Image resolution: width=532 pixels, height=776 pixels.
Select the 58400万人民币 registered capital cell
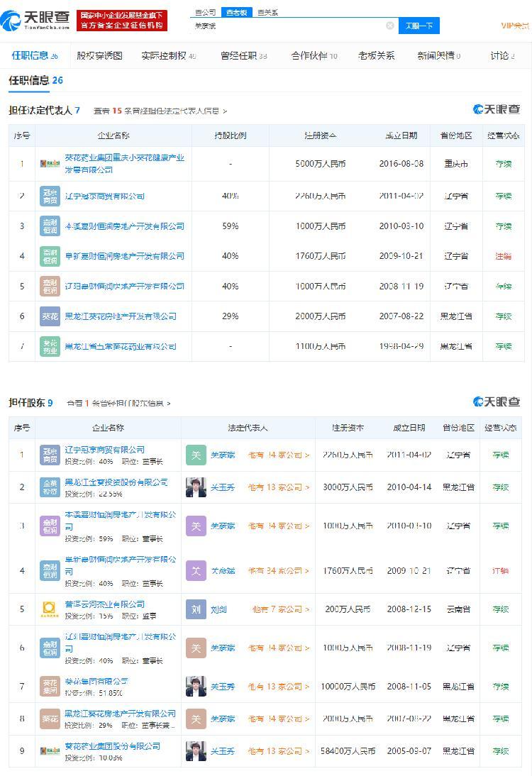pos(348,751)
